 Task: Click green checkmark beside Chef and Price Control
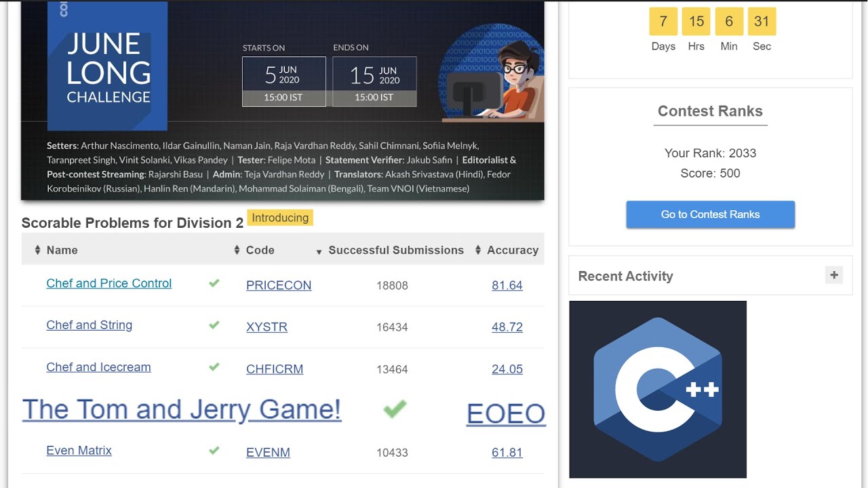[214, 283]
